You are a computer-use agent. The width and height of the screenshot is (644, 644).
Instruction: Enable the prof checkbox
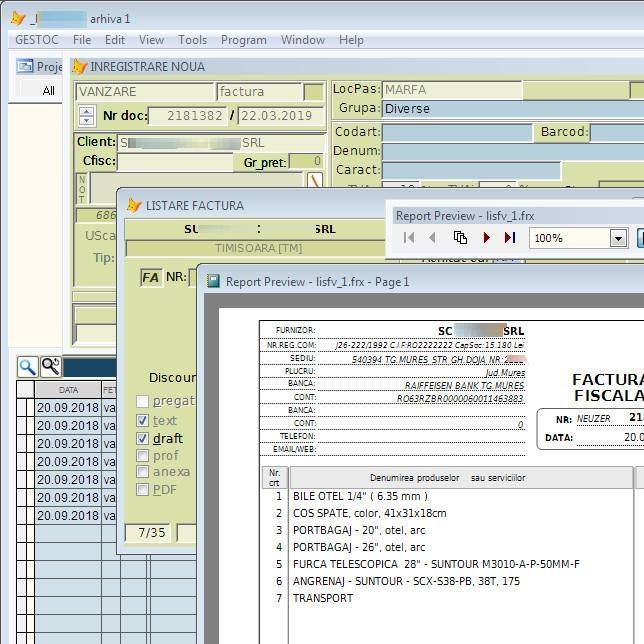pos(142,455)
